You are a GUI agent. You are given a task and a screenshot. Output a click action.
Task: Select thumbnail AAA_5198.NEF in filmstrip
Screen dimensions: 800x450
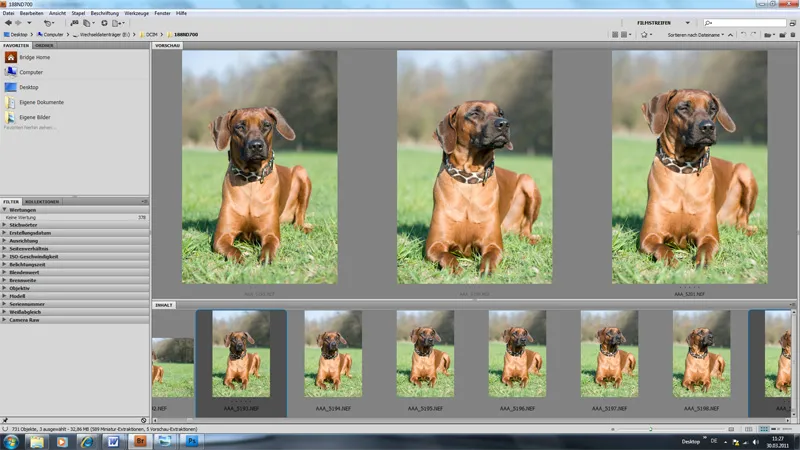pyautogui.click(x=702, y=354)
